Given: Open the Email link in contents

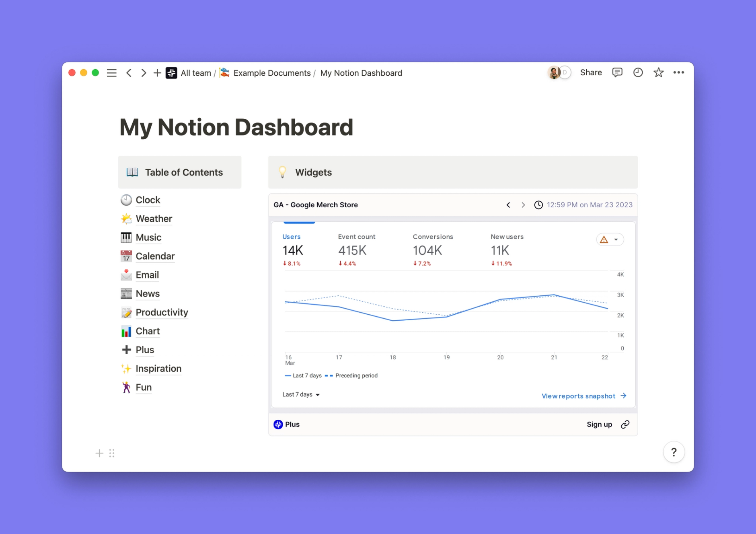Looking at the screenshot, I should tap(147, 275).
